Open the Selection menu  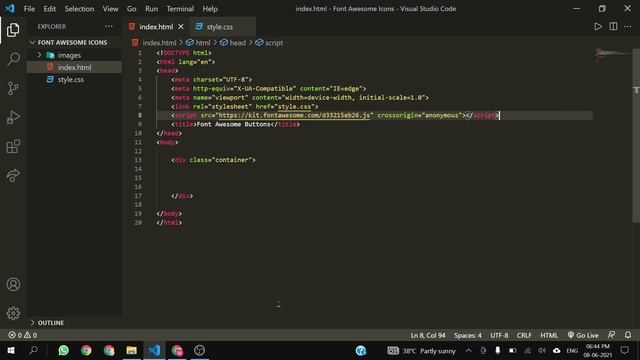(79, 9)
